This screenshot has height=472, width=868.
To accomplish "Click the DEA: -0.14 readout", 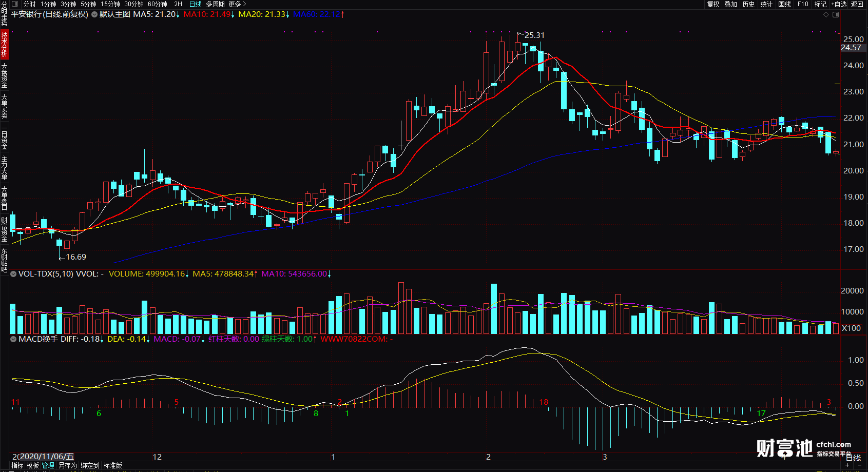I will pos(129,339).
